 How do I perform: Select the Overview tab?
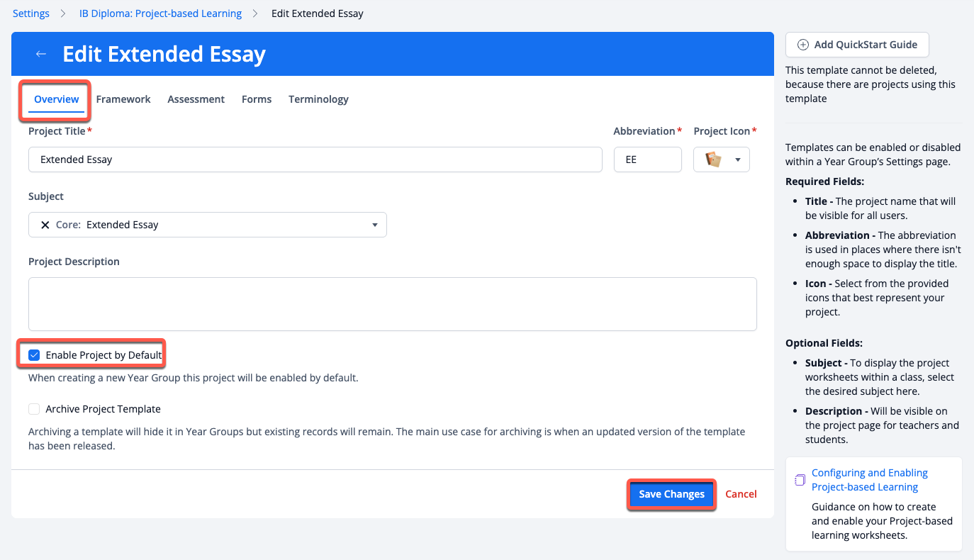coord(57,99)
